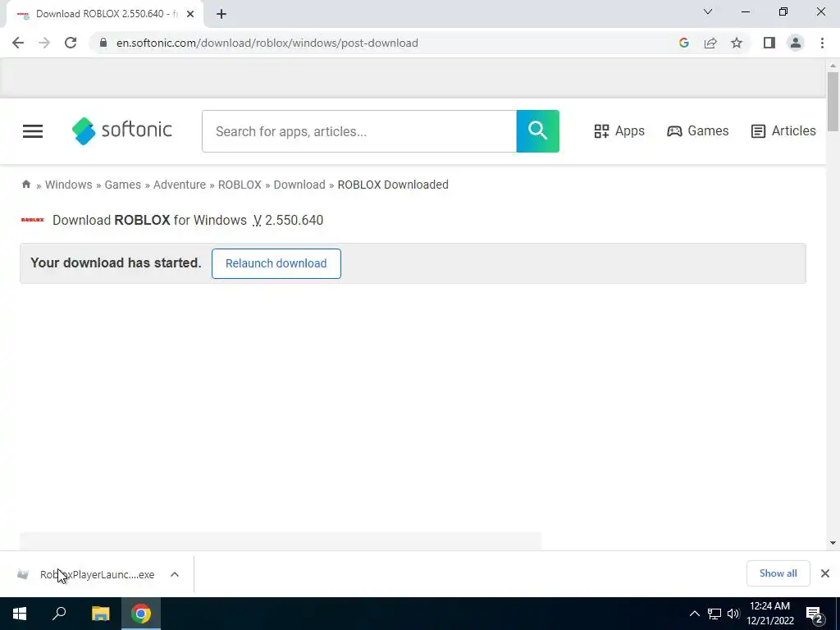This screenshot has width=840, height=630.
Task: Open the Download breadcrumb link
Action: [x=299, y=185]
